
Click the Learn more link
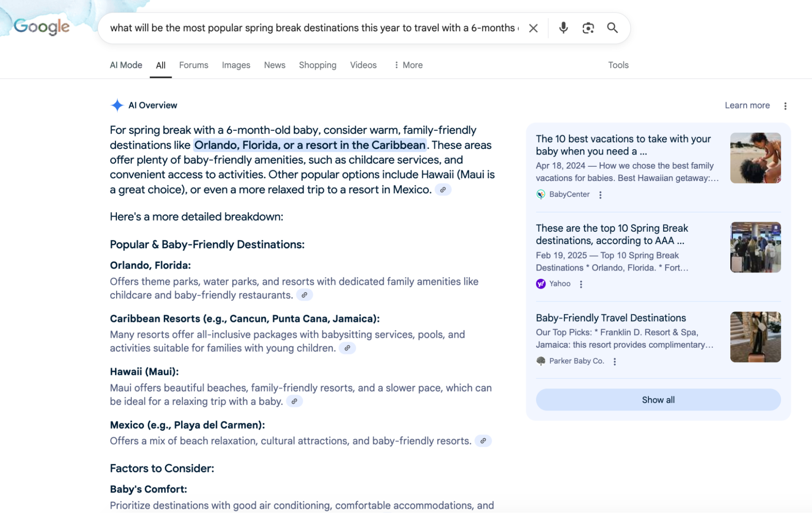pyautogui.click(x=747, y=105)
